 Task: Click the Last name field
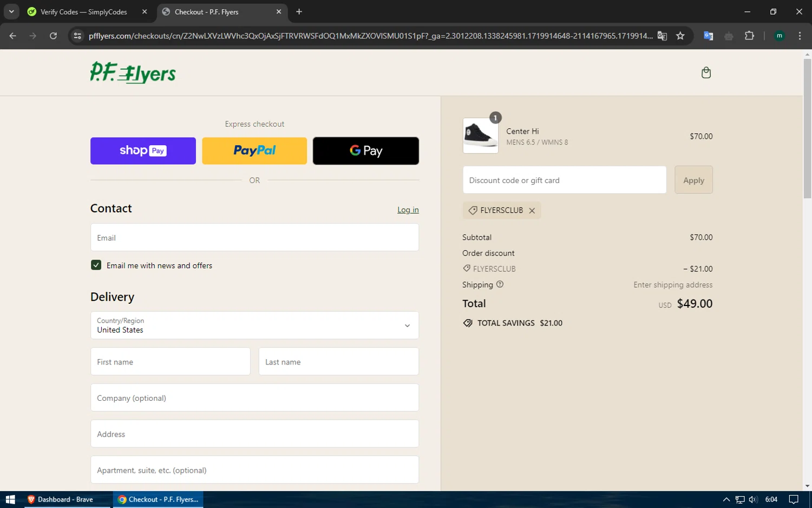click(x=339, y=361)
